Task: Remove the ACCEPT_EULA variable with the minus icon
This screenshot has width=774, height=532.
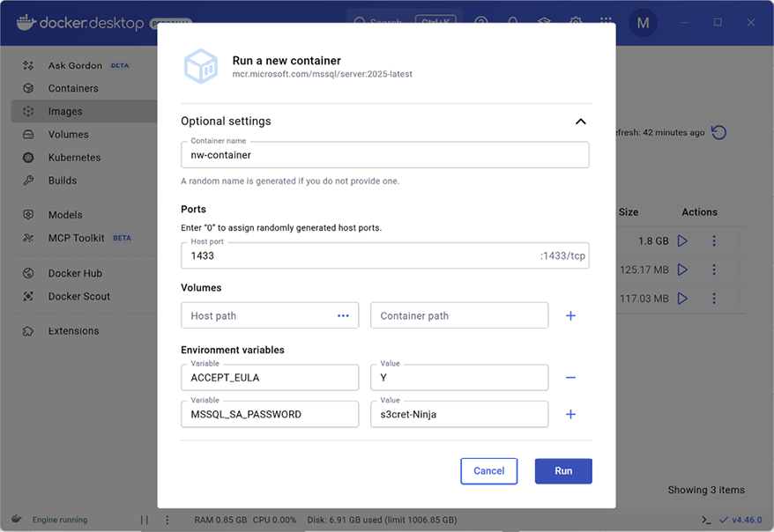Action: 570,376
